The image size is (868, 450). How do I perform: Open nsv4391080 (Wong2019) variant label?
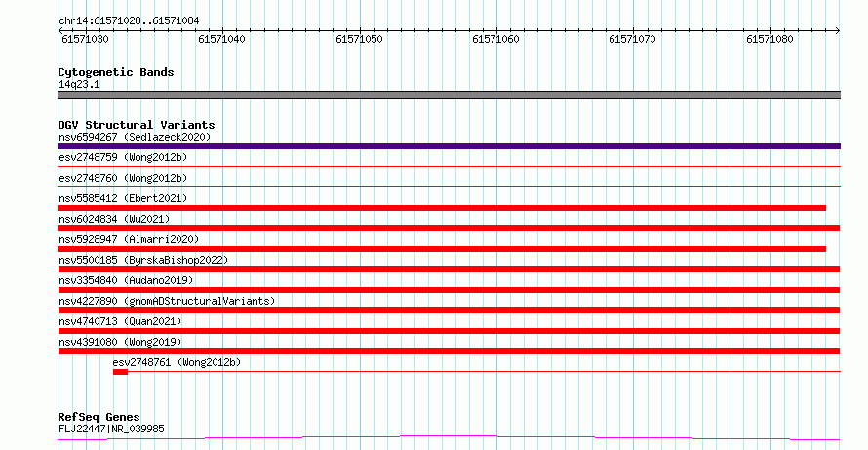[120, 342]
